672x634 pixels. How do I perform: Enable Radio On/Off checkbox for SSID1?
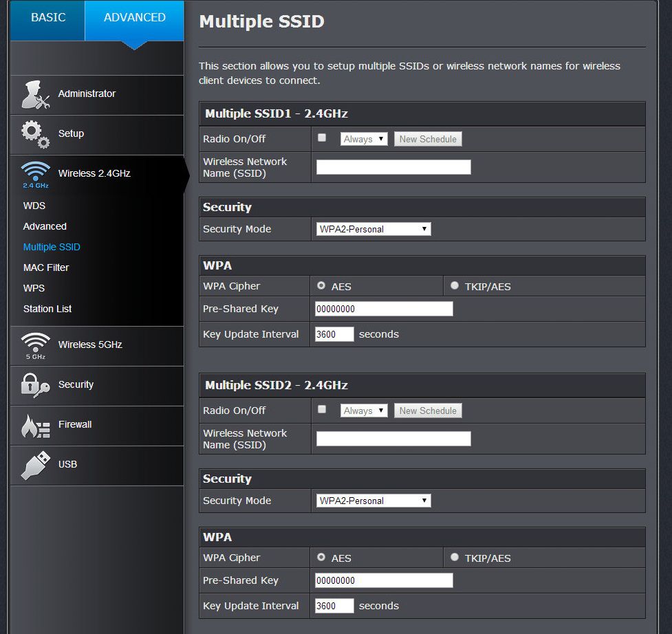click(322, 138)
